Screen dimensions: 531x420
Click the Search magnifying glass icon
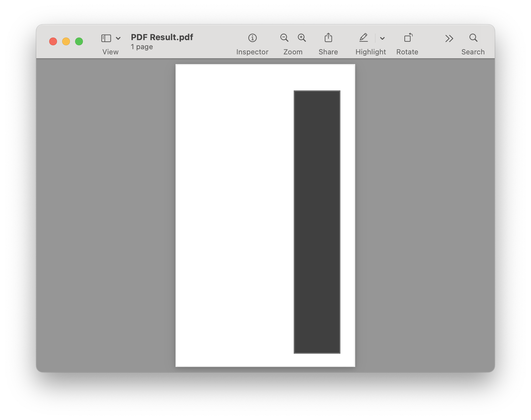pos(473,38)
